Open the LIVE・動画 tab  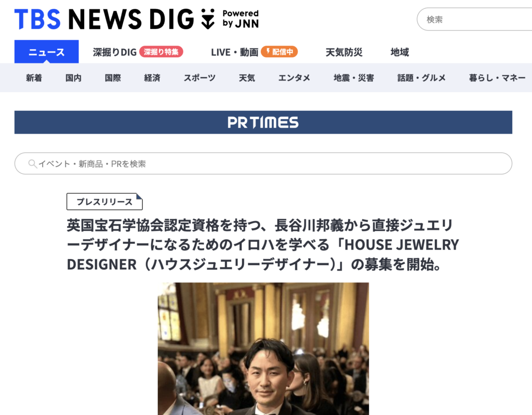(x=234, y=53)
